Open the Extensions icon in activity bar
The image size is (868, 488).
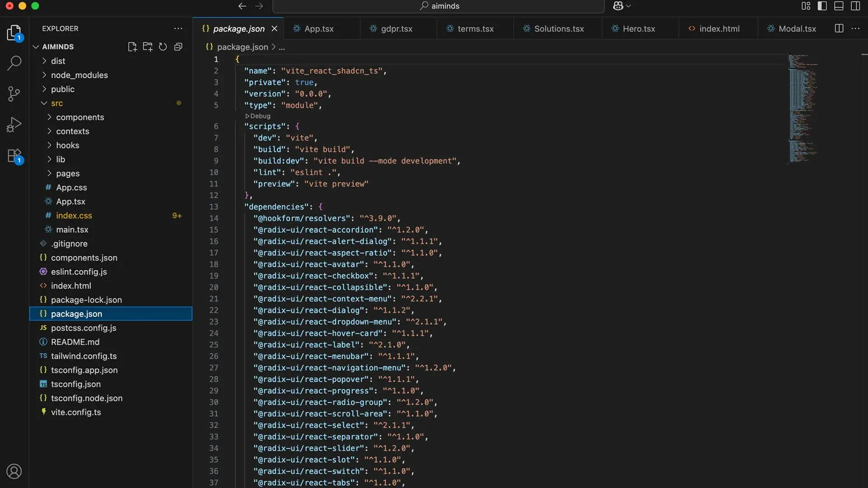tap(14, 155)
